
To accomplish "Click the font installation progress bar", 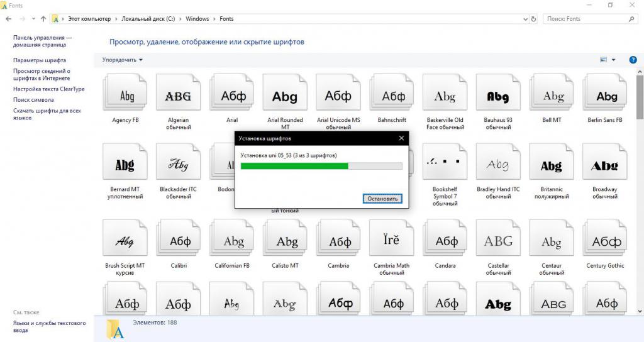I will [321, 166].
